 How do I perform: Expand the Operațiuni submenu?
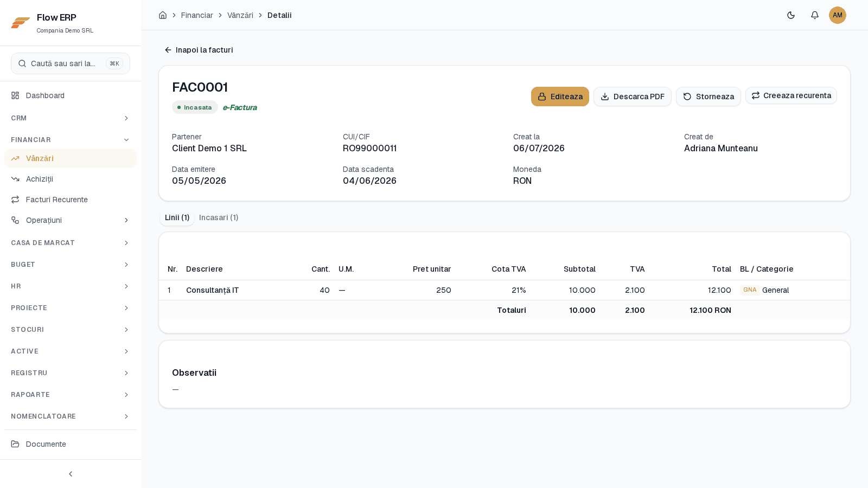click(x=71, y=220)
